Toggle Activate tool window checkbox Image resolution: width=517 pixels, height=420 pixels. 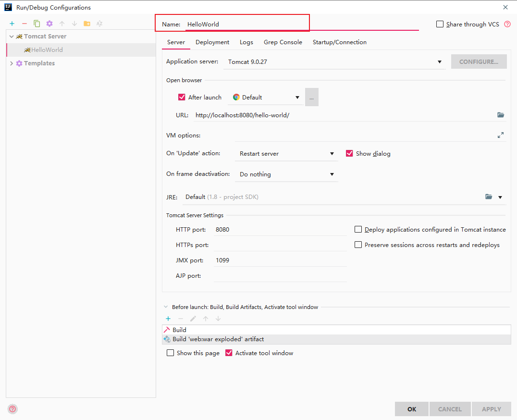tap(229, 353)
